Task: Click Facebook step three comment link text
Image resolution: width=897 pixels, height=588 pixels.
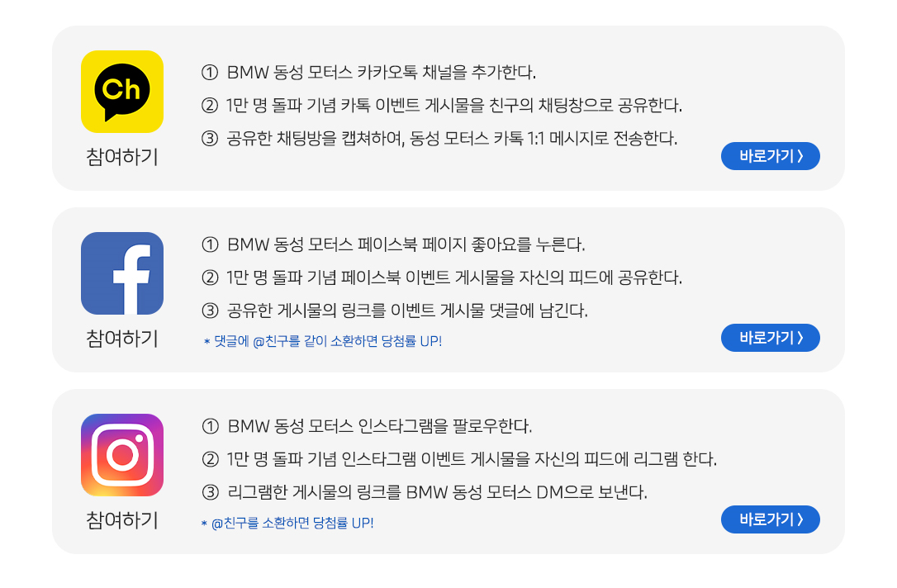Action: 395,311
